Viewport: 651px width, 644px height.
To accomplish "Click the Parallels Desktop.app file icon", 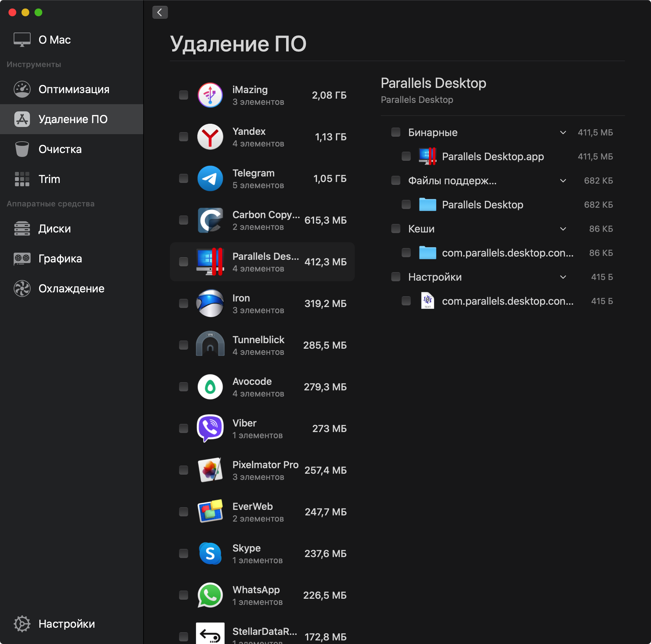I will 427,156.
